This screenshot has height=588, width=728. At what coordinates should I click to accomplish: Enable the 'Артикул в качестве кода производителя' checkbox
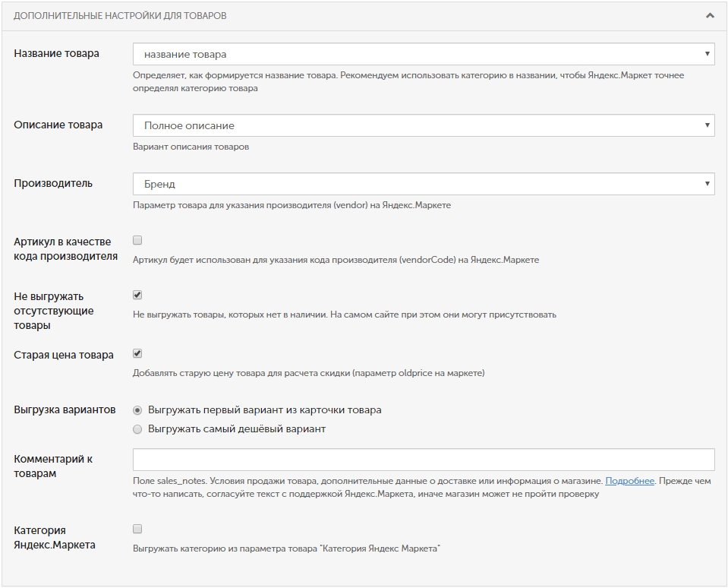pyautogui.click(x=137, y=241)
